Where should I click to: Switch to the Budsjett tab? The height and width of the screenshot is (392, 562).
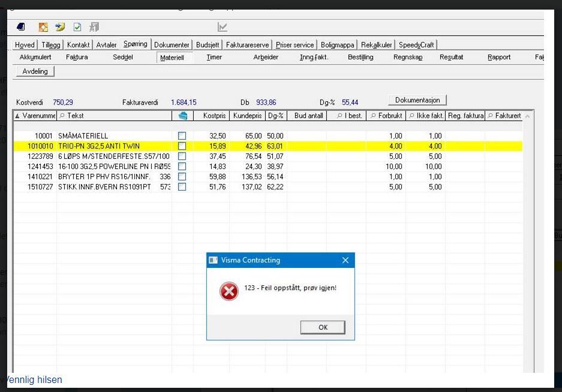coord(208,45)
